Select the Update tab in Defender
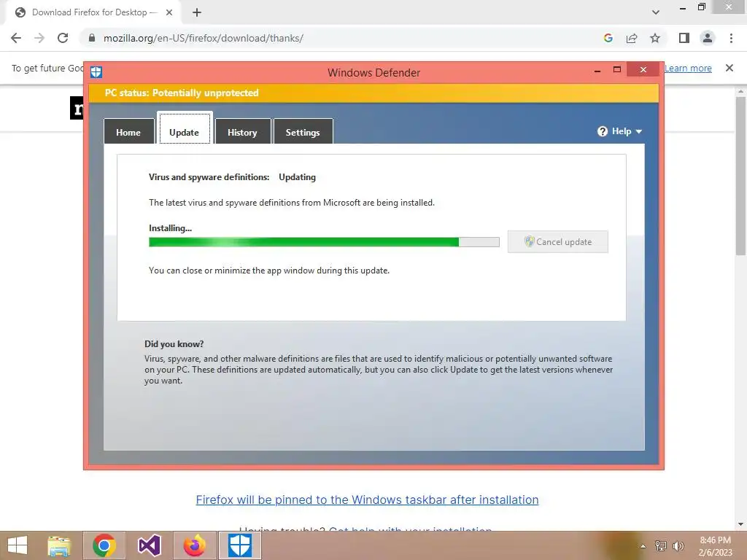The image size is (747, 560). point(185,128)
